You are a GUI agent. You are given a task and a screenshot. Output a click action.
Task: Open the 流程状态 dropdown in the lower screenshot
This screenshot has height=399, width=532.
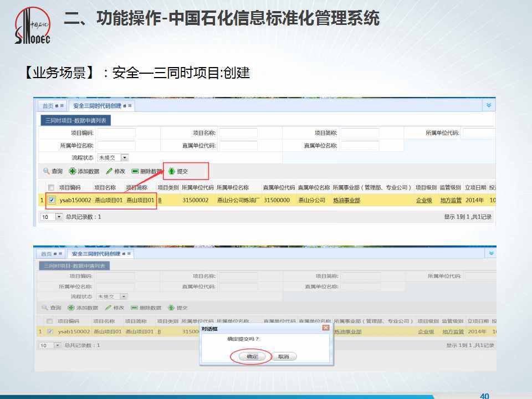(x=124, y=296)
